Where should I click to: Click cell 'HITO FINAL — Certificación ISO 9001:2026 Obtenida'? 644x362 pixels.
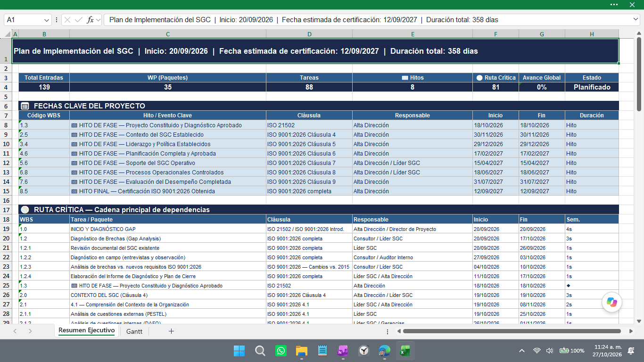[x=168, y=191]
